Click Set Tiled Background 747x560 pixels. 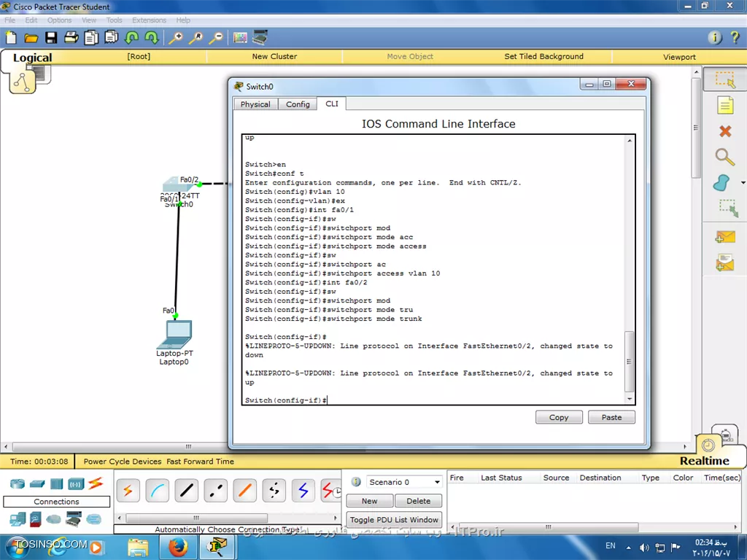543,56
